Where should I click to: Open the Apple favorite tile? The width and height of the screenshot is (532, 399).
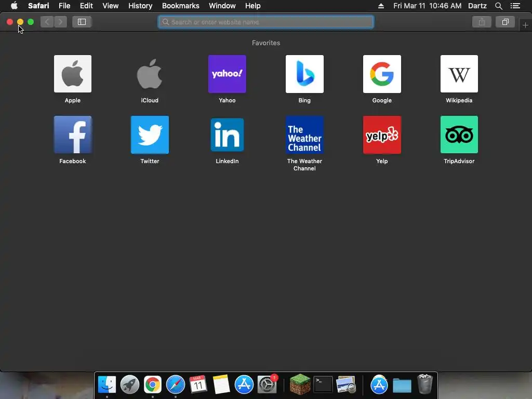(x=73, y=74)
